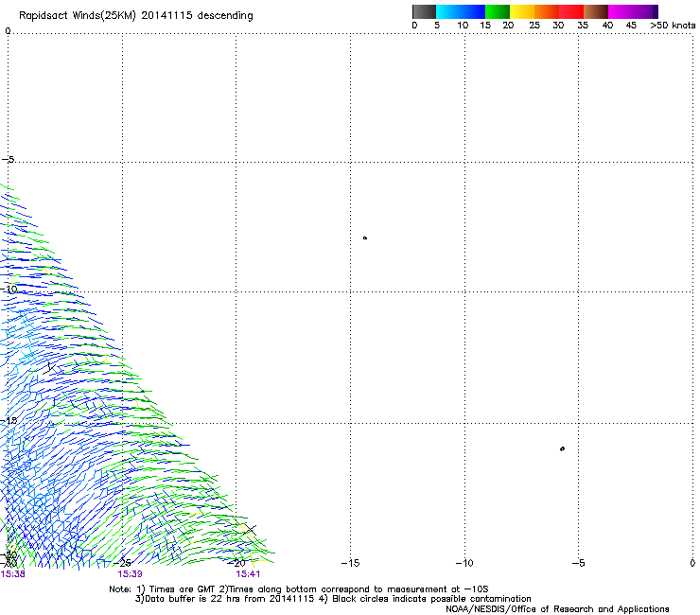Click the -15 longitude axis label

click(x=350, y=563)
